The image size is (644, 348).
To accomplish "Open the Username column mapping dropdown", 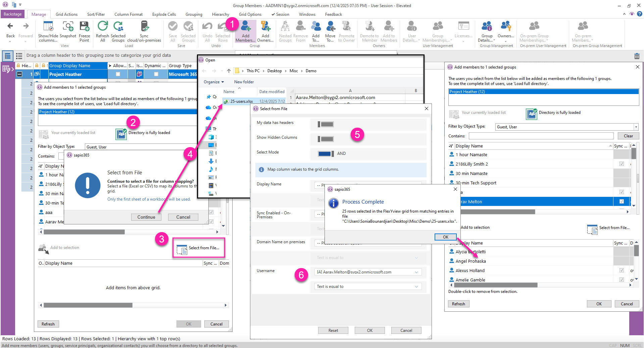I will pos(368,272).
